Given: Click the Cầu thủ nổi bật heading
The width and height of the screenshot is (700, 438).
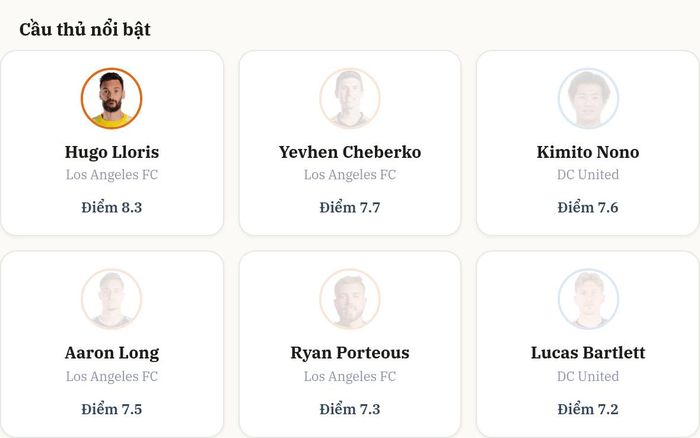Looking at the screenshot, I should [85, 29].
